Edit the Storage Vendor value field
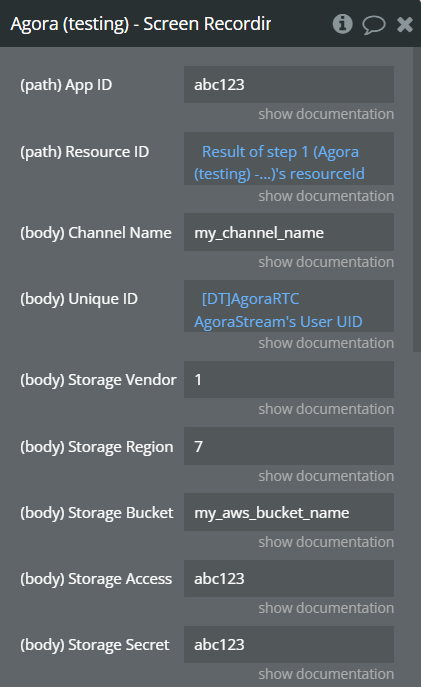 click(289, 379)
